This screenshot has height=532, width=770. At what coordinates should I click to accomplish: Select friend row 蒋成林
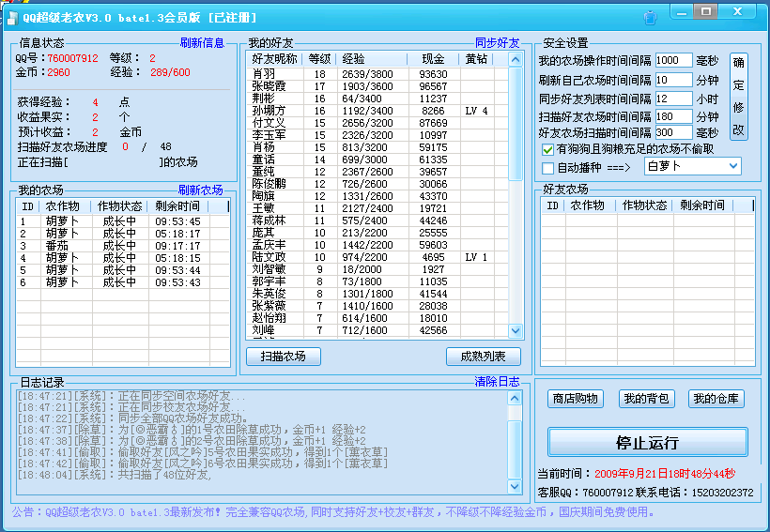tap(377, 220)
